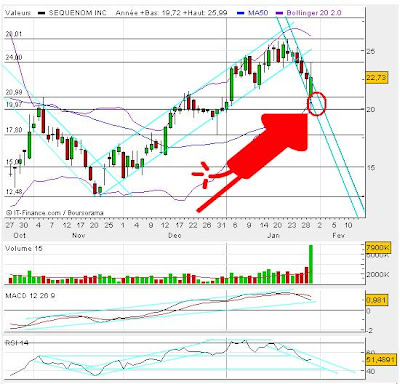
Task: Click the 19,97 horizontal level label
Action: pos(14,105)
